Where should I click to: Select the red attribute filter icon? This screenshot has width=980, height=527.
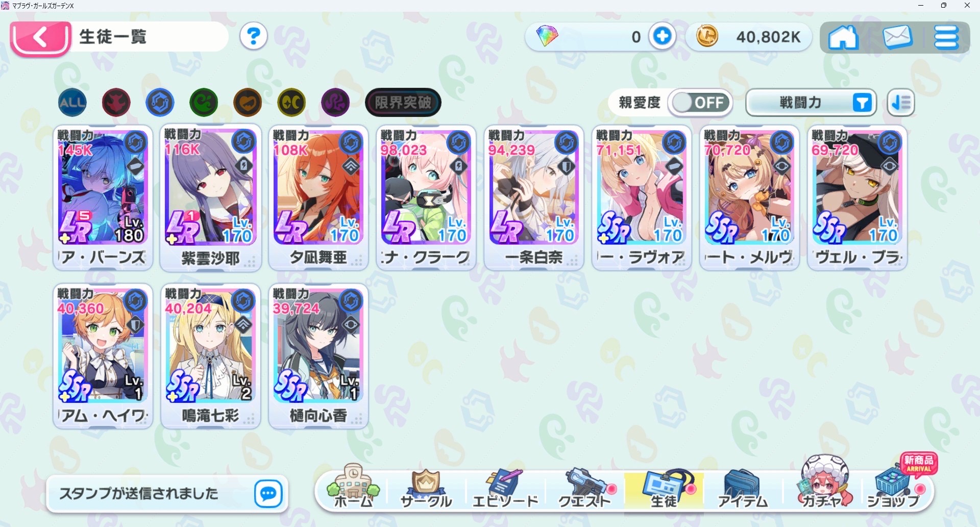tap(116, 102)
